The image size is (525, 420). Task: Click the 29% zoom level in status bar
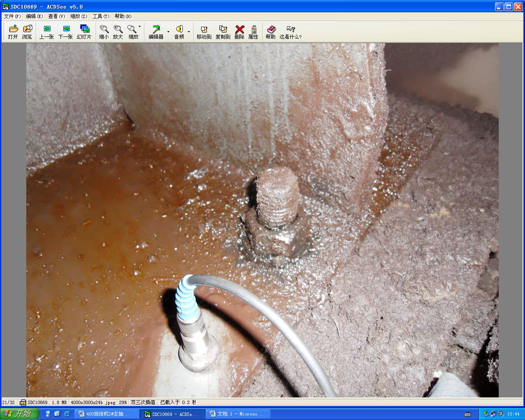123,402
